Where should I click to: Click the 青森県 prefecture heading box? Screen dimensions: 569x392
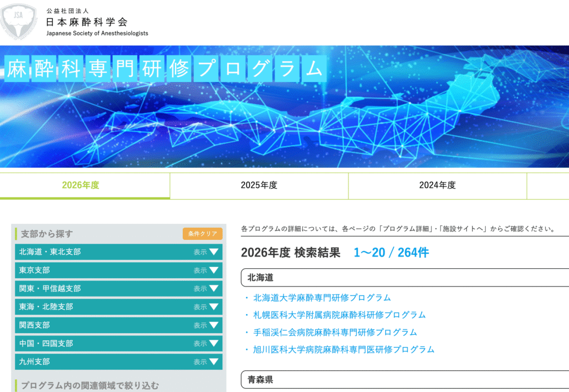(405, 380)
